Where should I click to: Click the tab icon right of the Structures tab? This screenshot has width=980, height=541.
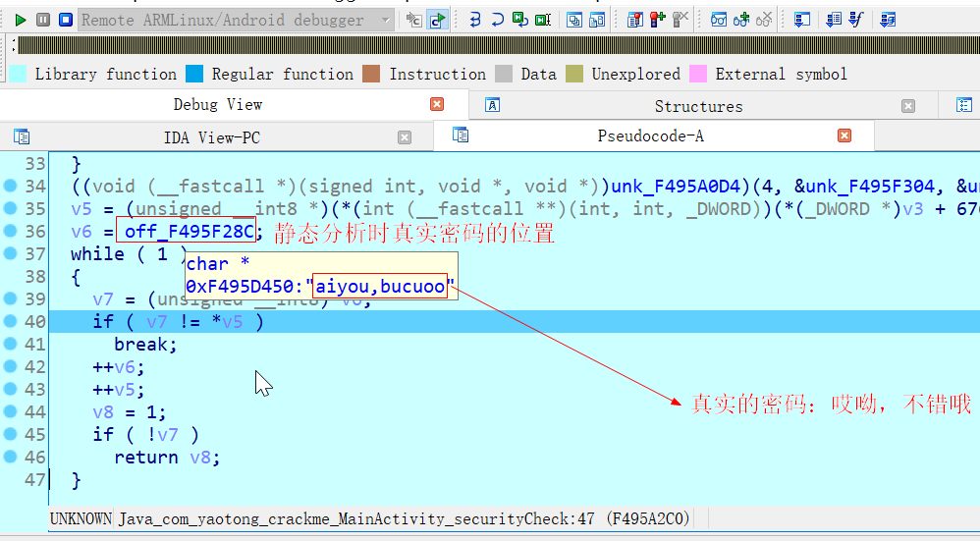tap(964, 105)
